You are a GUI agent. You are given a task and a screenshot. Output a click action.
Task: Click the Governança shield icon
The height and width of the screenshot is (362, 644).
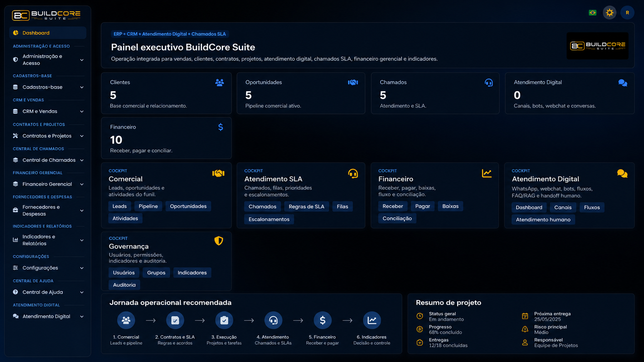point(218,241)
